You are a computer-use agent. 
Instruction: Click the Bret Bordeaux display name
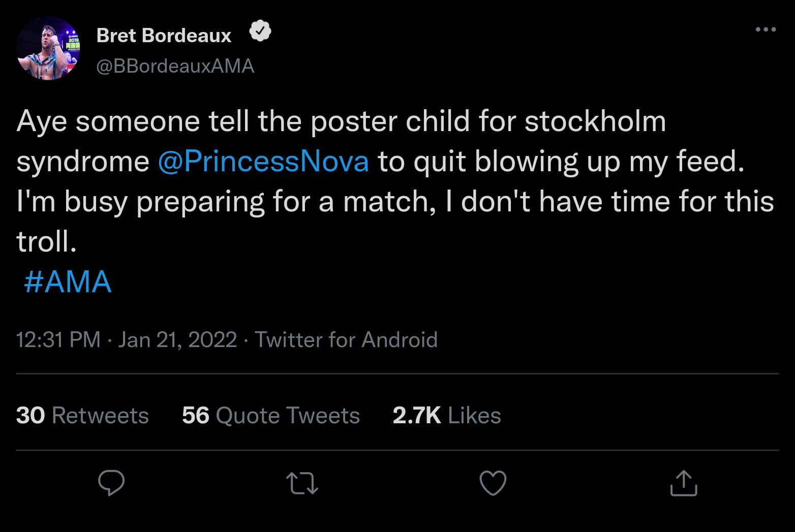pyautogui.click(x=164, y=36)
